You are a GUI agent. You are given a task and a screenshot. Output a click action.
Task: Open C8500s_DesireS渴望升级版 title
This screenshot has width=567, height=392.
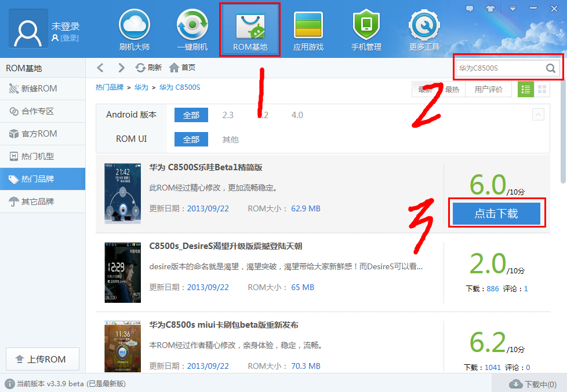click(x=226, y=246)
